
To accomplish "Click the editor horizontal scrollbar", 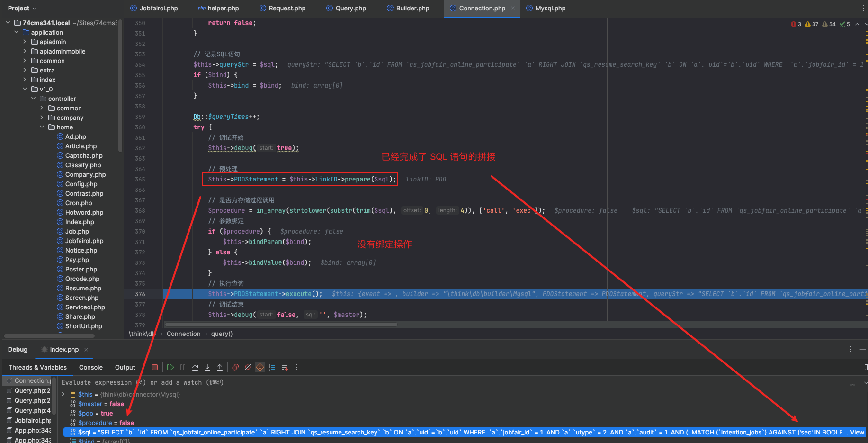I will [x=280, y=325].
